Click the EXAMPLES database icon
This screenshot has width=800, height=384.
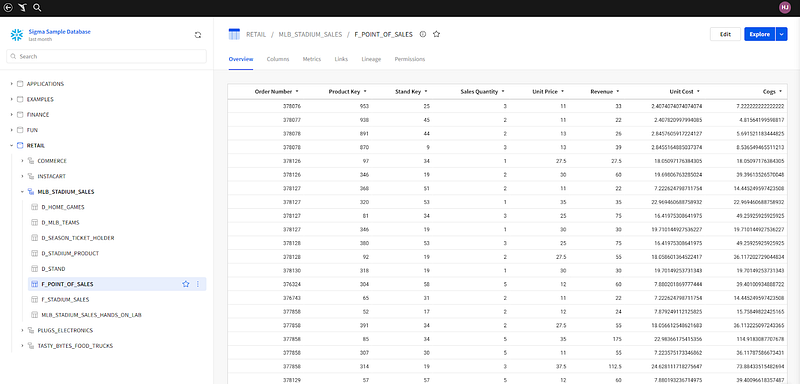20,99
